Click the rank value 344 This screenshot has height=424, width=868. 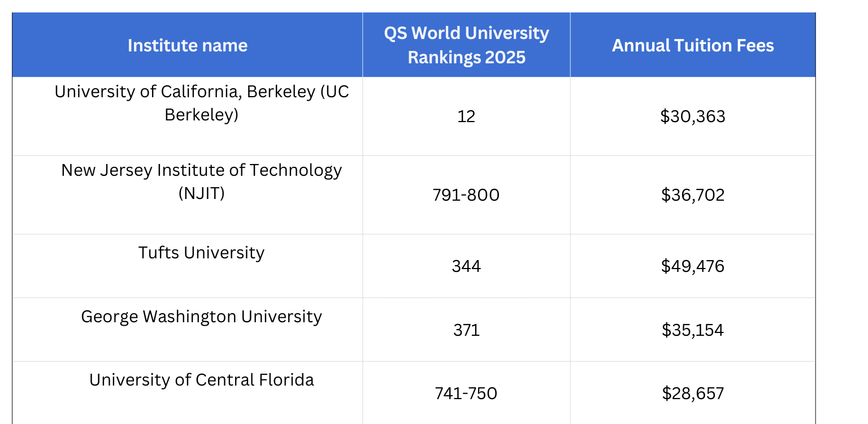pos(466,266)
